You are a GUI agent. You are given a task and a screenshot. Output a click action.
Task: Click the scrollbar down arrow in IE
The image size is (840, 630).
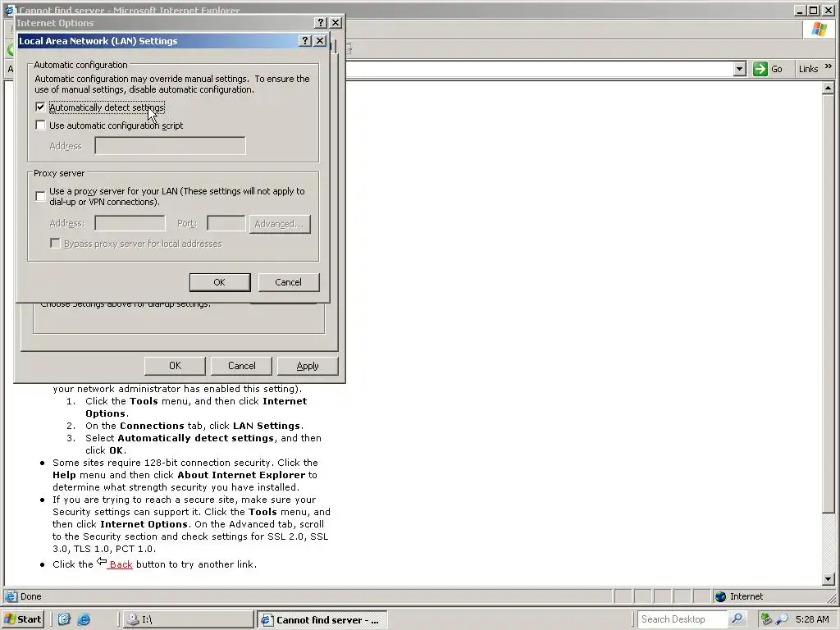click(828, 578)
